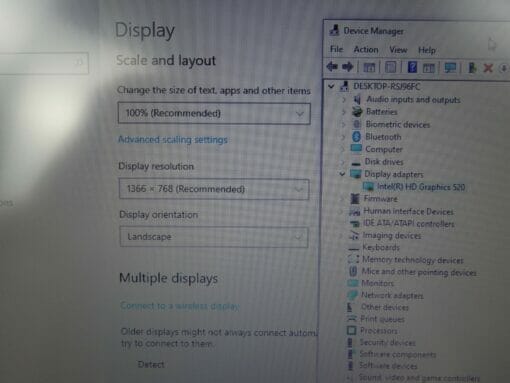Expand the Bluetooth tree node
Viewport: 510px width, 383px height.
pos(343,137)
